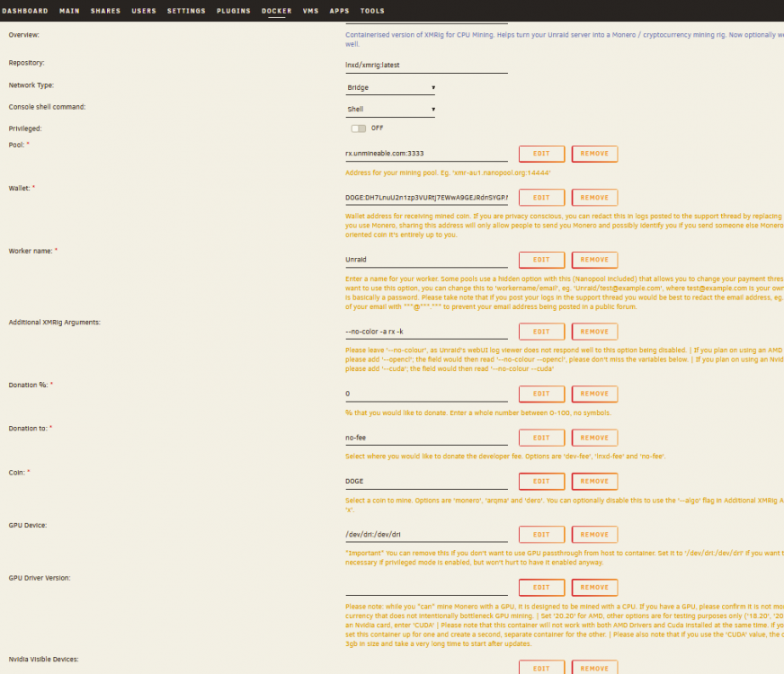784x674 pixels.
Task: Select the Docker tab
Action: click(277, 11)
